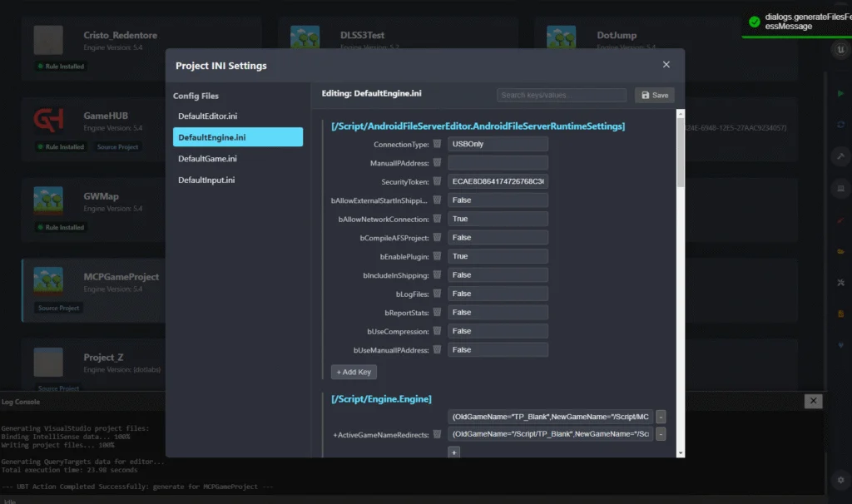Edit the bAllowNetworkConnection value field
Viewport: 852px width, 504px height.
(x=498, y=219)
